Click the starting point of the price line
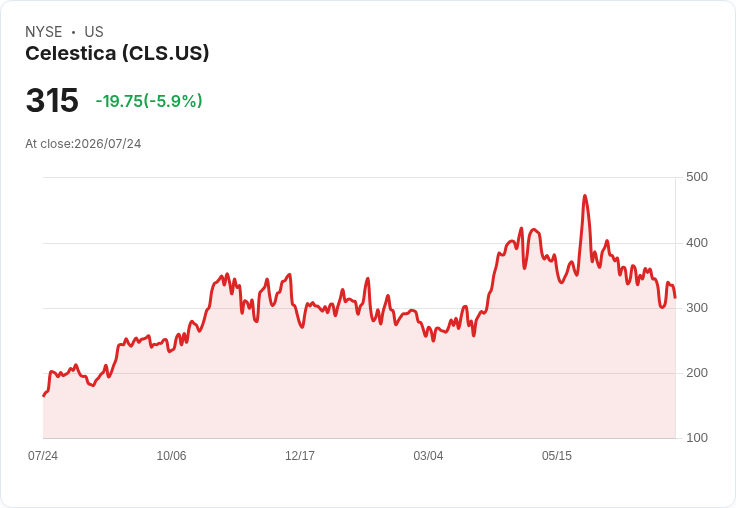The height and width of the screenshot is (508, 736). (44, 396)
